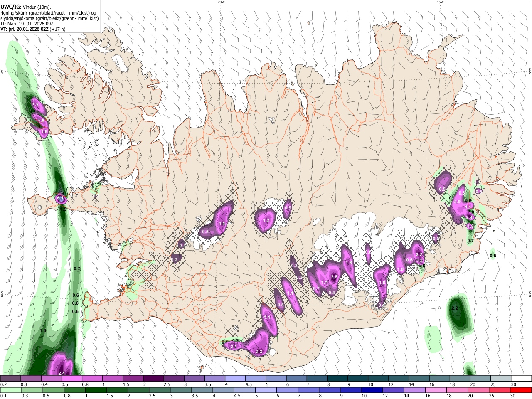Click the red bottom-row legend swatch at 30
This screenshot has width=532, height=399.
coord(521,390)
